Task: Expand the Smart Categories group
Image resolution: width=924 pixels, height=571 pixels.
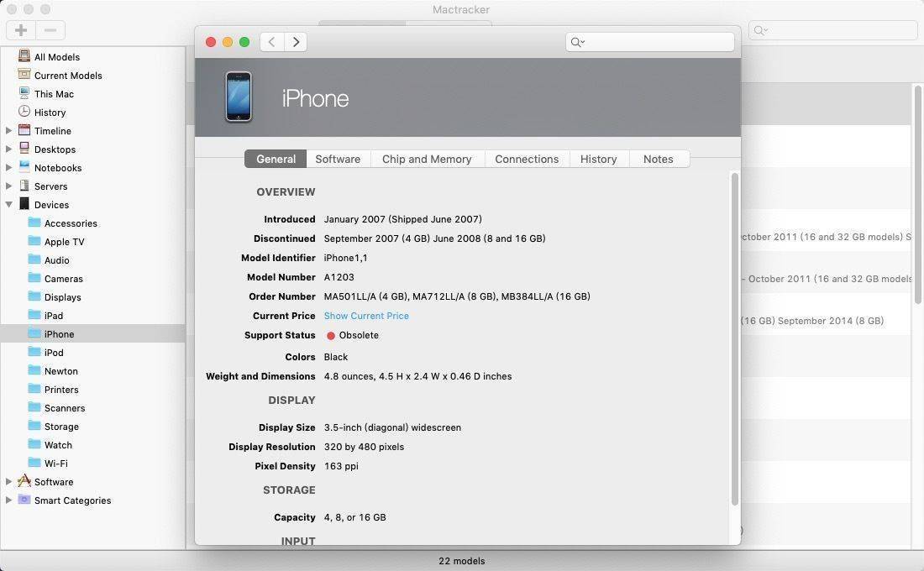Action: (9, 500)
